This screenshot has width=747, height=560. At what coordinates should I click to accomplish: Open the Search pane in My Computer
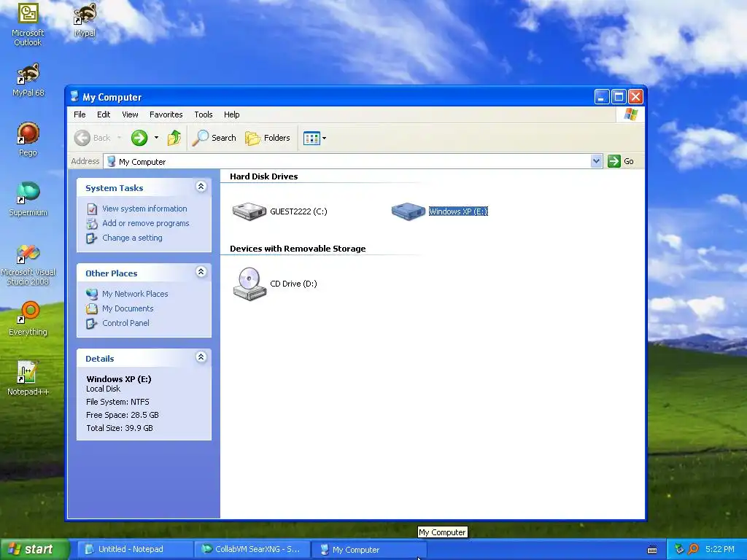click(214, 138)
